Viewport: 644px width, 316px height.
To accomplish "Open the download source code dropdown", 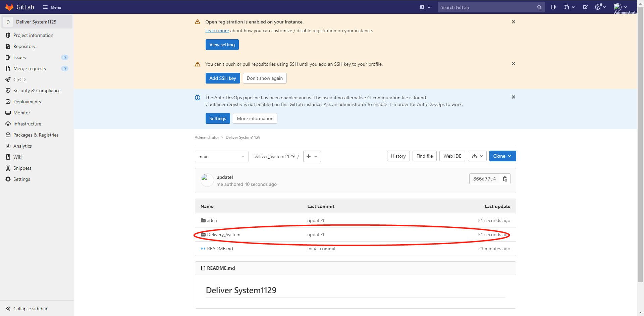I will click(477, 156).
